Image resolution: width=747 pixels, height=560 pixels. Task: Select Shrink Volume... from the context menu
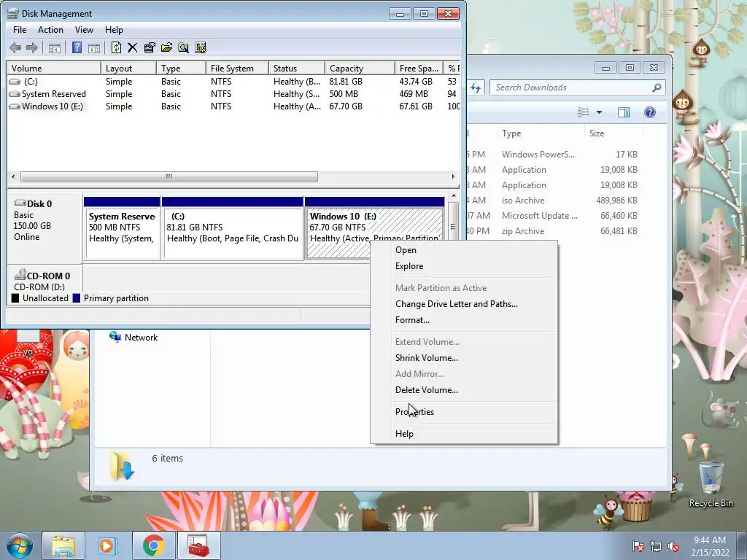[464, 357]
